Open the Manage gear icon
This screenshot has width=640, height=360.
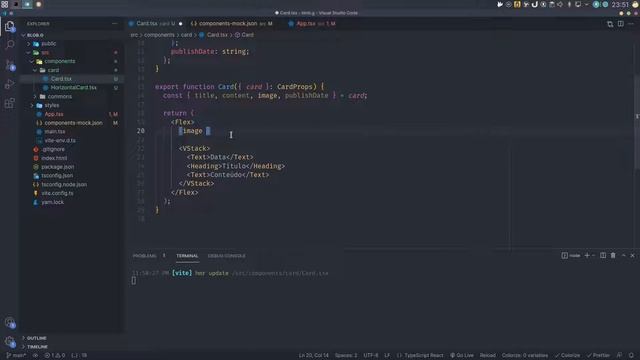[x=10, y=342]
